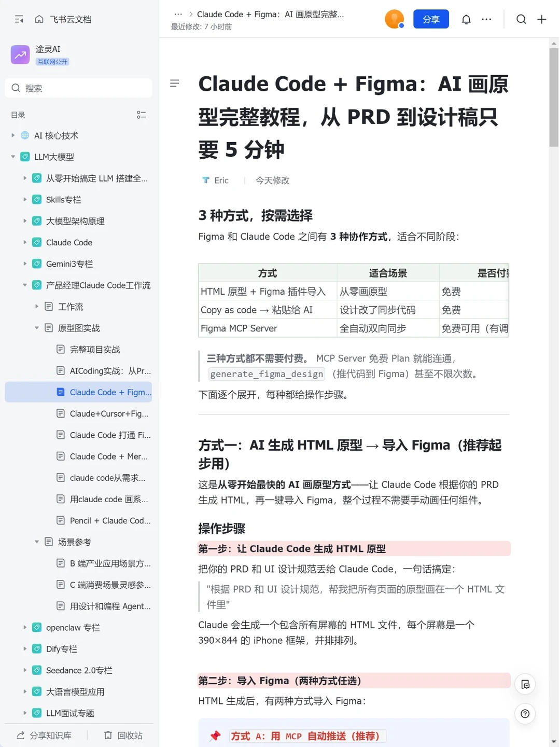Click the red pushpin icon in callout
This screenshot has width=560, height=747.
[215, 736]
